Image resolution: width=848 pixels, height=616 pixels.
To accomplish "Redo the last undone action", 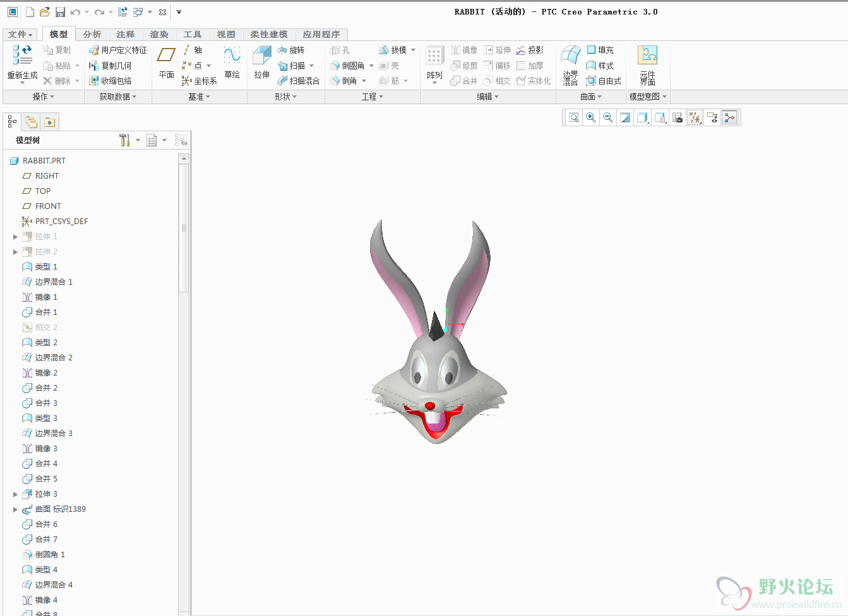I will pos(99,12).
